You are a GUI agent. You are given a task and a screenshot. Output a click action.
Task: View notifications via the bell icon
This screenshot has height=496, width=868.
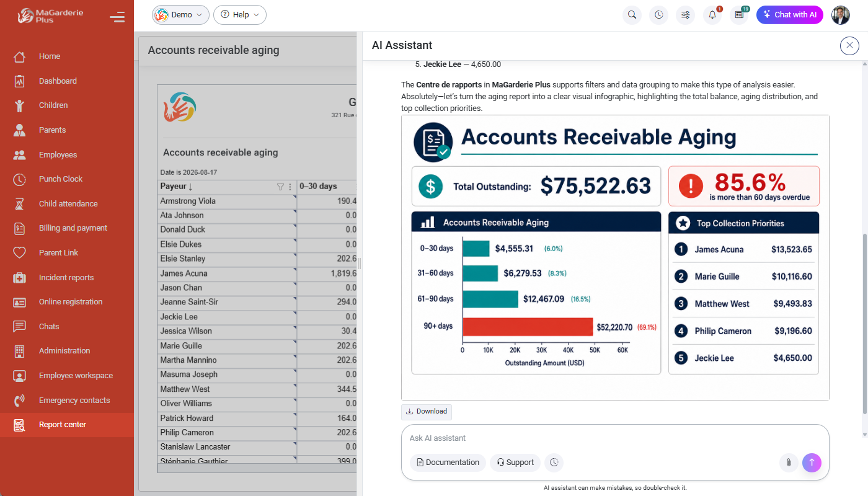pyautogui.click(x=712, y=15)
